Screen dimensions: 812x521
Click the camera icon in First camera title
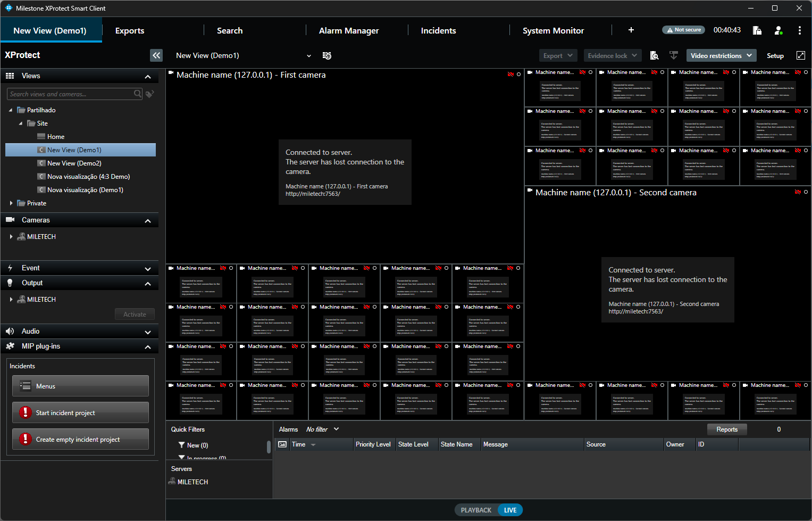point(171,73)
